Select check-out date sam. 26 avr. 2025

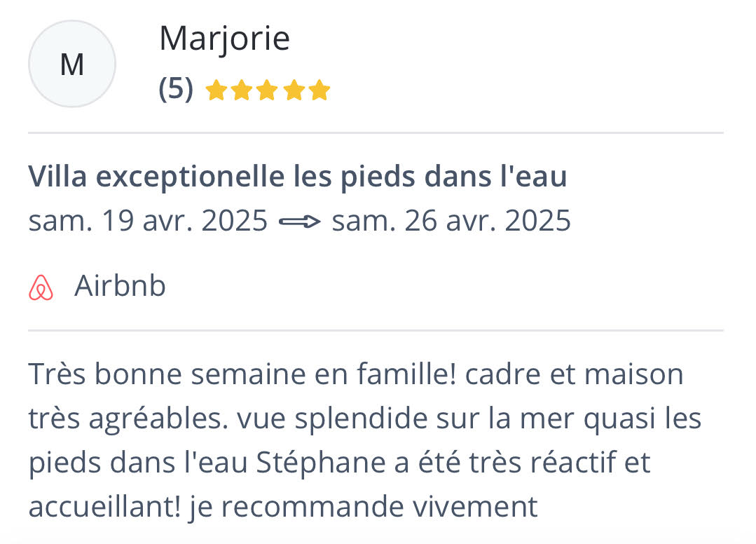(x=451, y=221)
